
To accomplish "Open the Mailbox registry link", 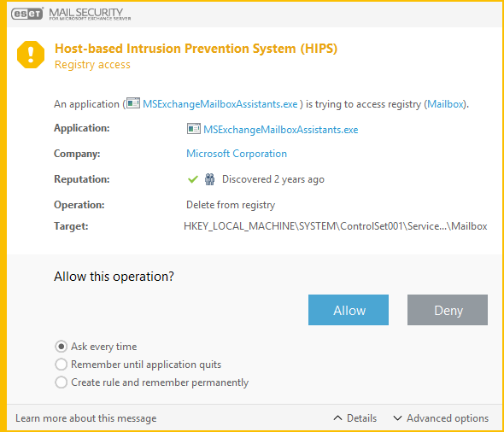I will point(446,104).
